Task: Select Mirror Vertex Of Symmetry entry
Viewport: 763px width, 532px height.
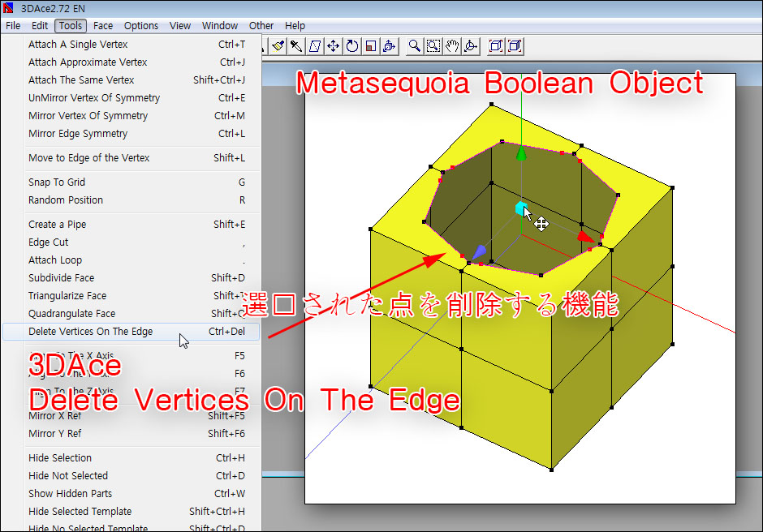Action: [x=131, y=116]
